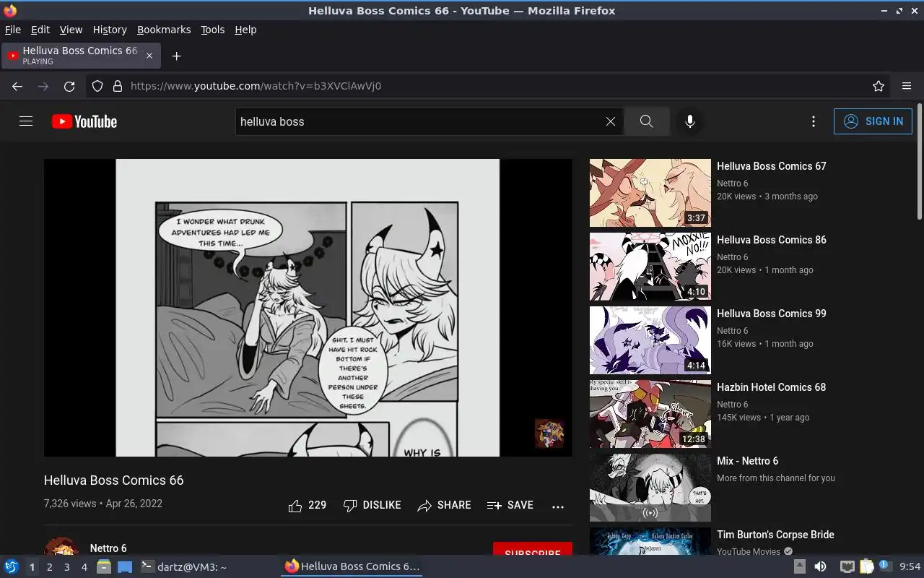Open the SHARE dialog
Viewport: 924px width, 578px height.
(x=444, y=505)
